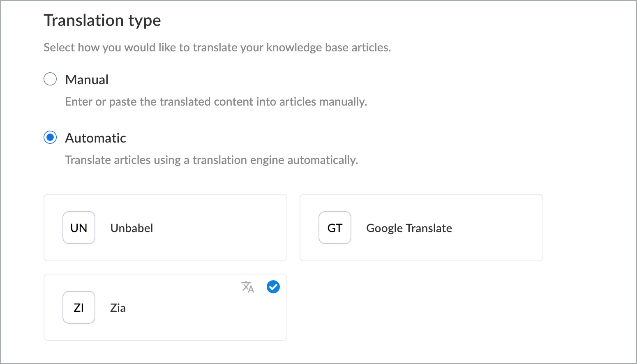
Task: Select the Manual radio button
Action: click(x=50, y=79)
